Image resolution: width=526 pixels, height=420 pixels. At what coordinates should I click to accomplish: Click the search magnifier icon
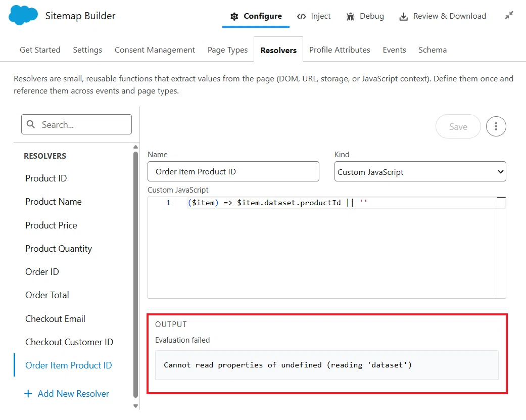(x=31, y=124)
